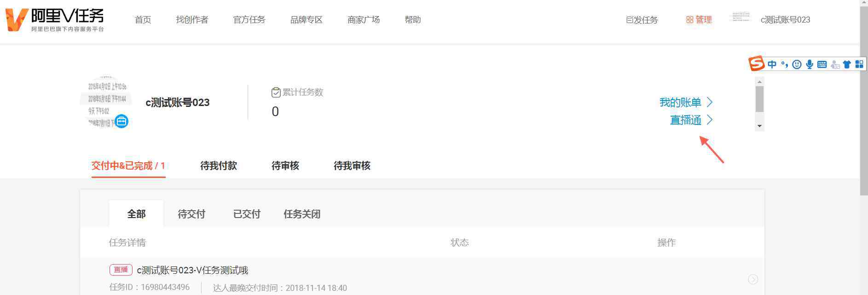Select the 已交付 sub-tab
Image resolution: width=868 pixels, height=295 pixels.
click(247, 214)
